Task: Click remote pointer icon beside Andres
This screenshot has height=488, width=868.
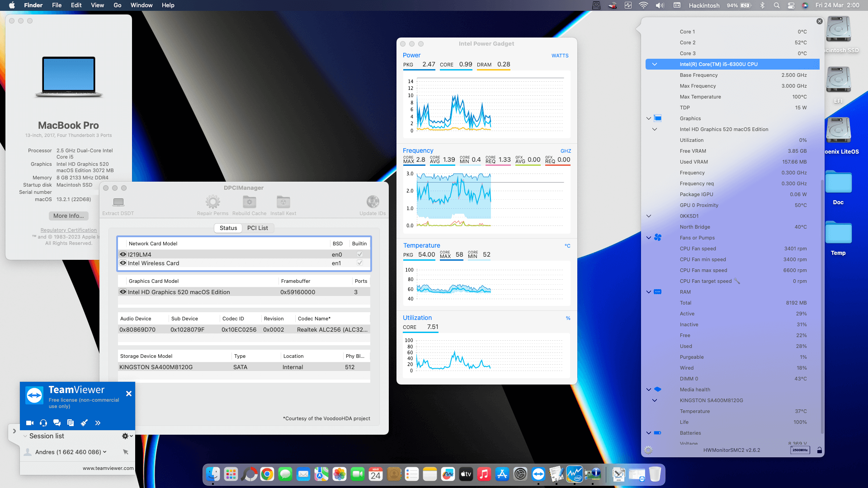Action: click(x=126, y=452)
